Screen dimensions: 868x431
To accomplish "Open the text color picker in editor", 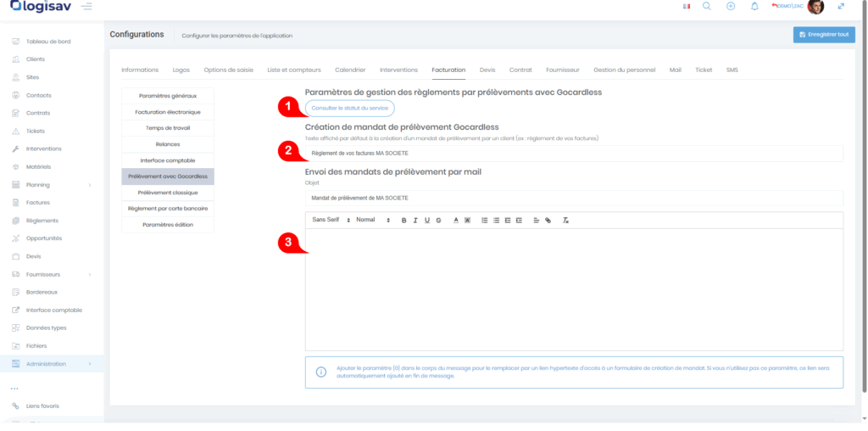I will click(x=455, y=220).
